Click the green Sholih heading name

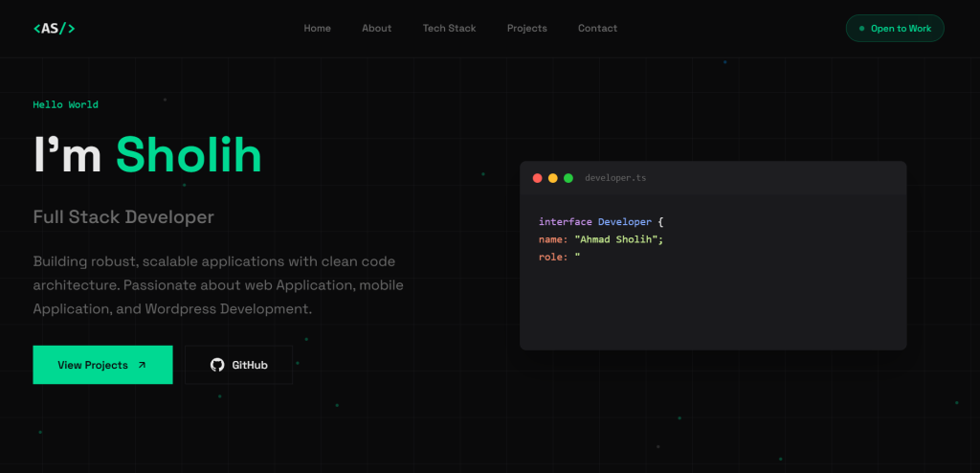pos(189,156)
